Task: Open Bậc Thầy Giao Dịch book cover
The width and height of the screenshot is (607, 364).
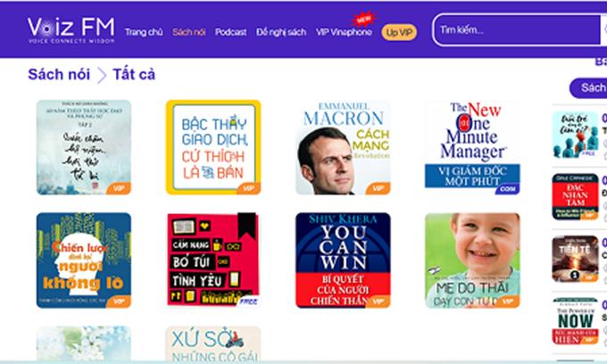Action: click(x=213, y=147)
